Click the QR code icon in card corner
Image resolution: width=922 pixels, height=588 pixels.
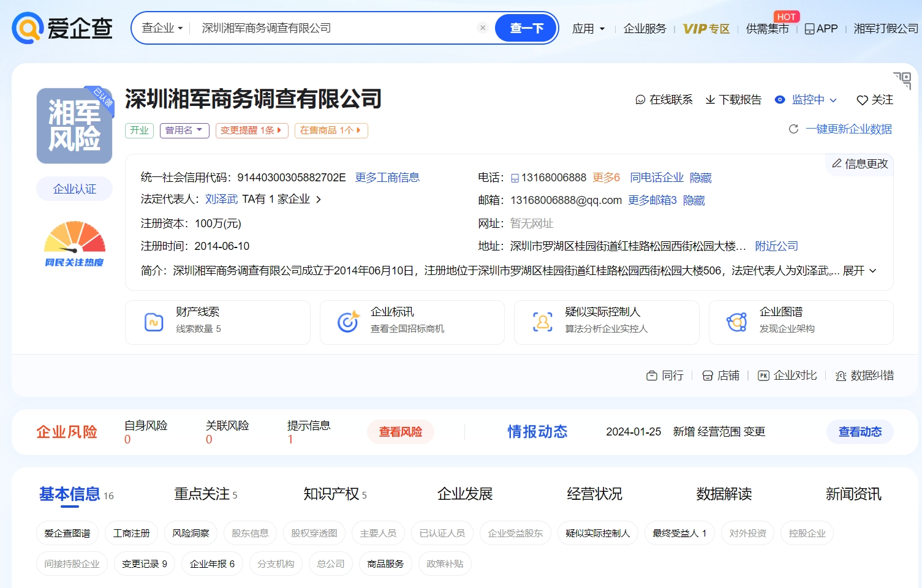pos(902,80)
